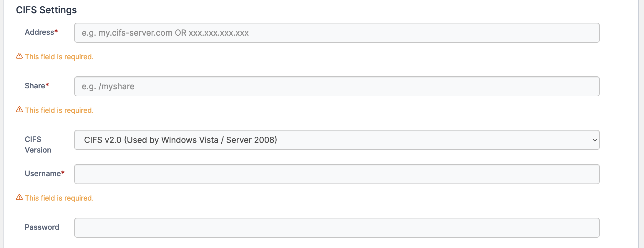The height and width of the screenshot is (248, 644).
Task: Click the warning triangle under Share field
Action: pos(19,110)
